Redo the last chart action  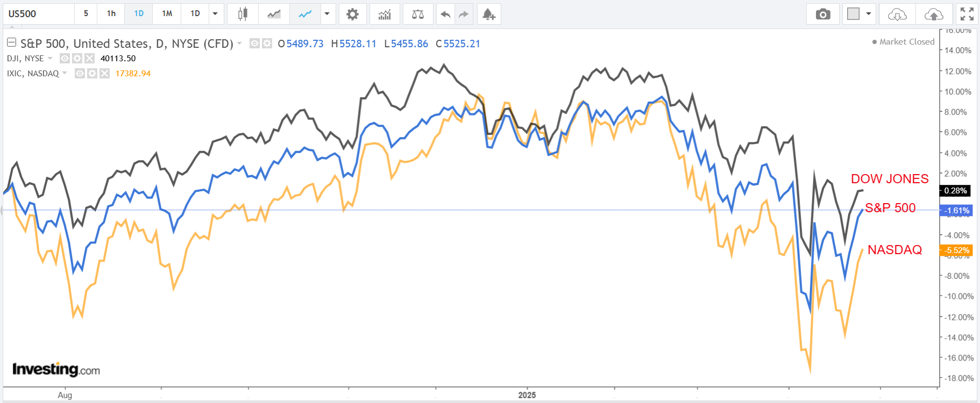[464, 14]
